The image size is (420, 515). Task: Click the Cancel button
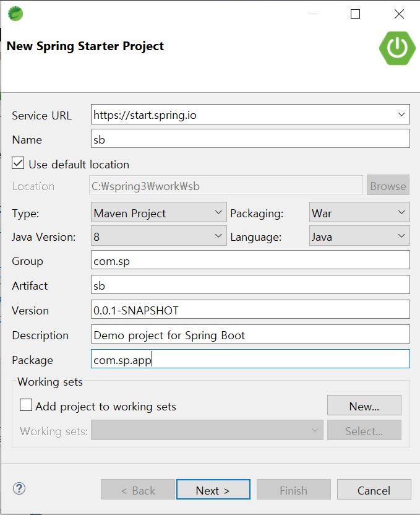[374, 490]
